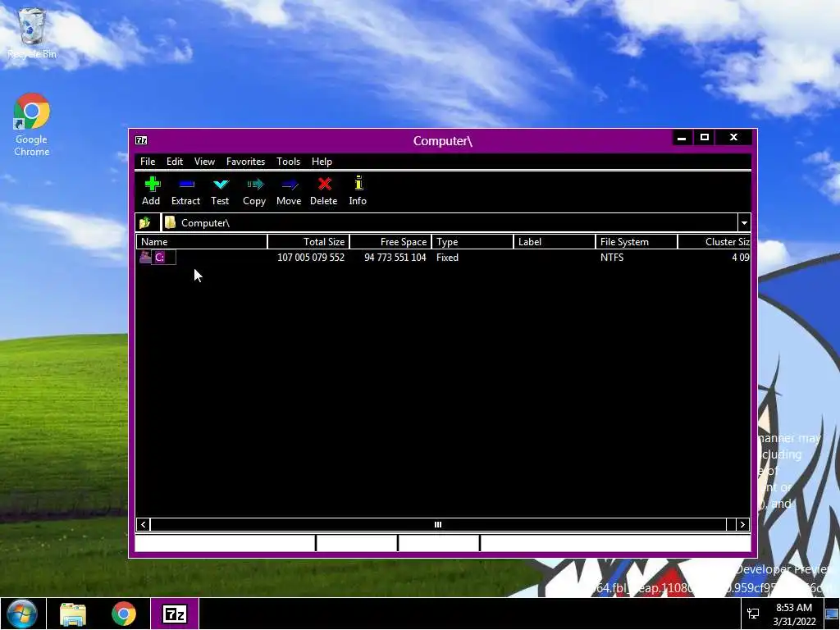Image resolution: width=840 pixels, height=630 pixels.
Task: Open the Favorites menu
Action: tap(245, 162)
